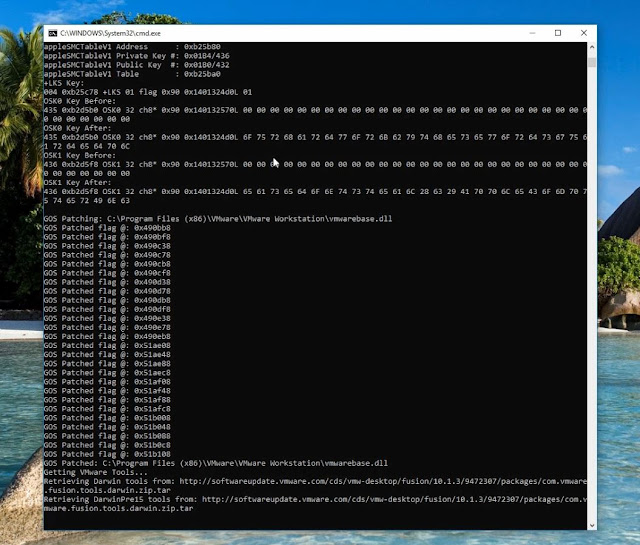Click the scrollbar up arrow
This screenshot has width=640, height=545.
tap(592, 47)
